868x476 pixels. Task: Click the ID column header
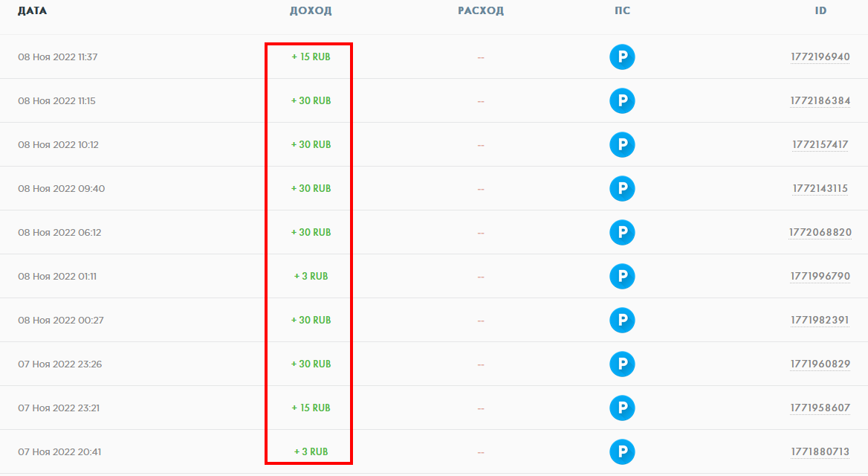pyautogui.click(x=820, y=10)
